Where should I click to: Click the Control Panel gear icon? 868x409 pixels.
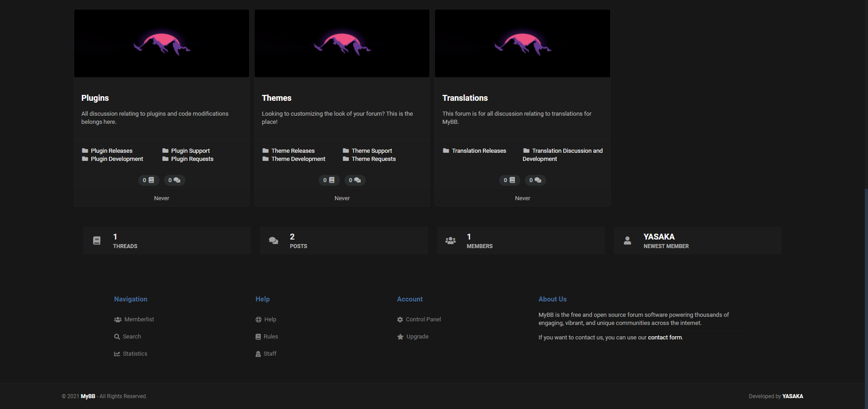[400, 320]
